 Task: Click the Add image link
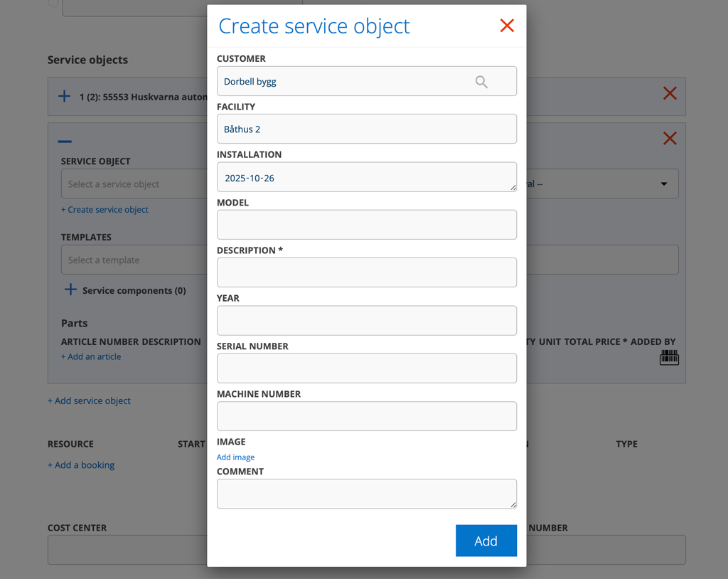tap(235, 457)
